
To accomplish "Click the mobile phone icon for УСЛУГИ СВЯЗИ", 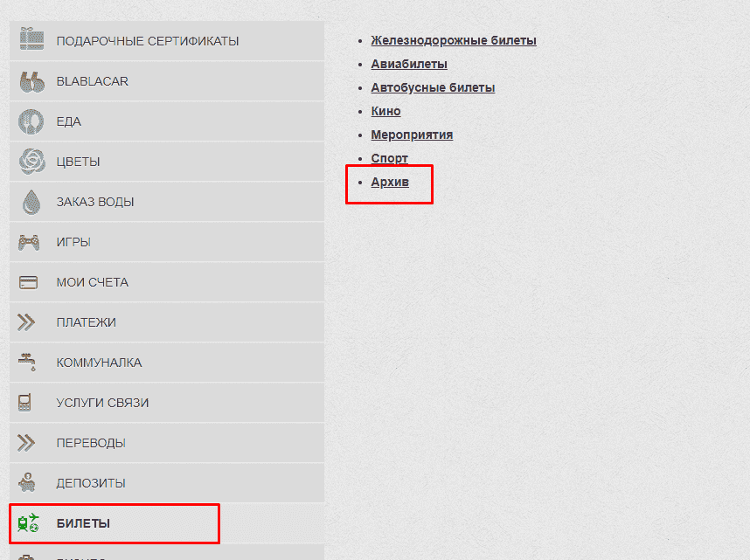I will point(25,403).
